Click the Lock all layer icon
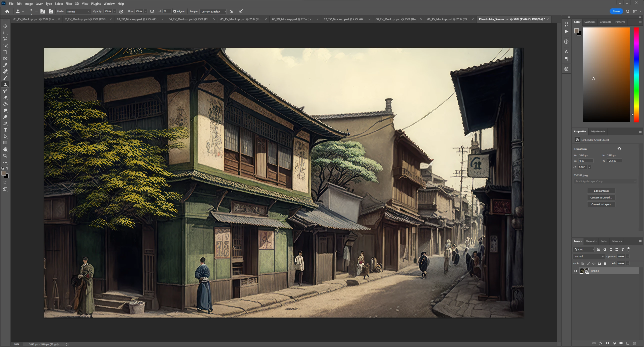 pyautogui.click(x=605, y=263)
